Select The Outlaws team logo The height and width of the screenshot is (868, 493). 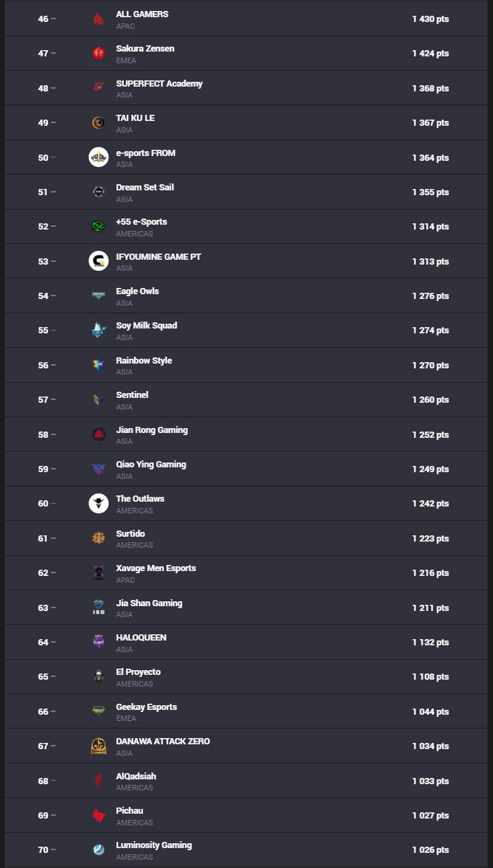pyautogui.click(x=98, y=503)
